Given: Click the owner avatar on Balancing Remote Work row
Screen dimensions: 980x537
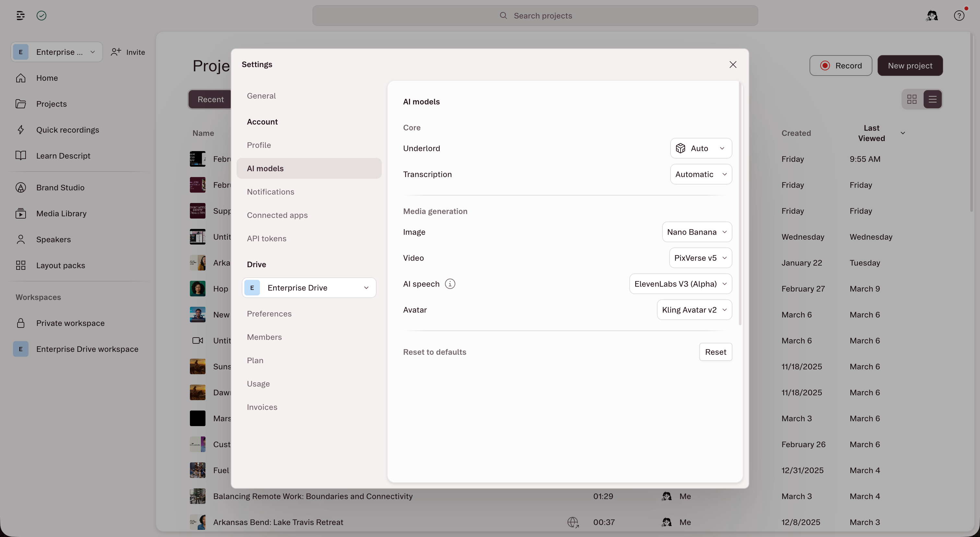Looking at the screenshot, I should point(667,496).
